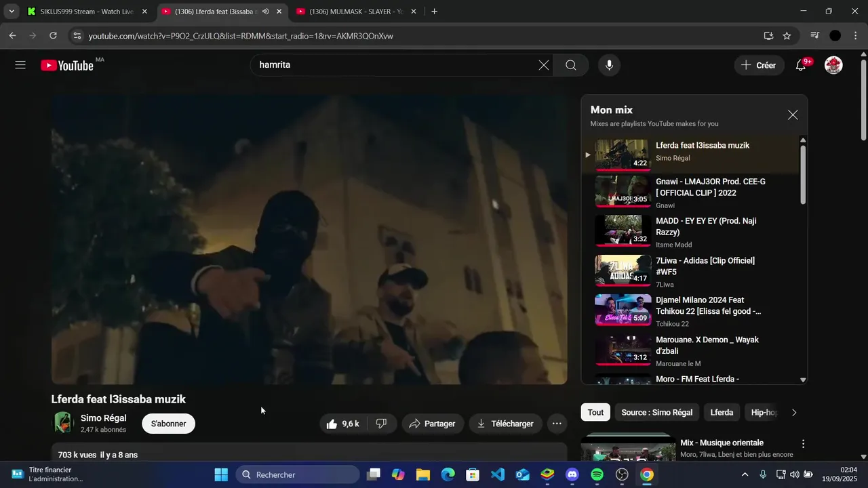Play Marouane. X Demon Wayak d'zbali
This screenshot has height=488, width=868.
click(x=690, y=350)
